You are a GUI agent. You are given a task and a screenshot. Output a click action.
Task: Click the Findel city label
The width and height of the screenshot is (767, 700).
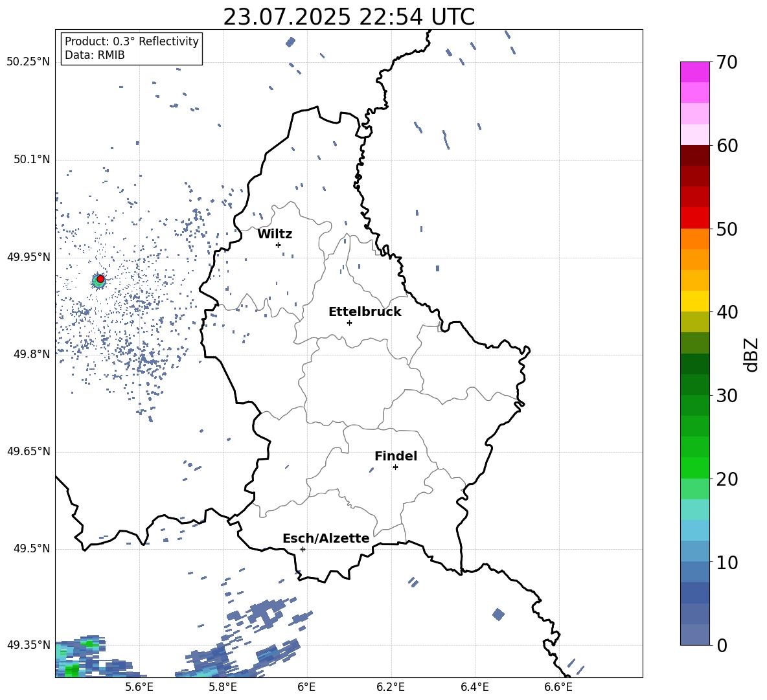tap(396, 456)
